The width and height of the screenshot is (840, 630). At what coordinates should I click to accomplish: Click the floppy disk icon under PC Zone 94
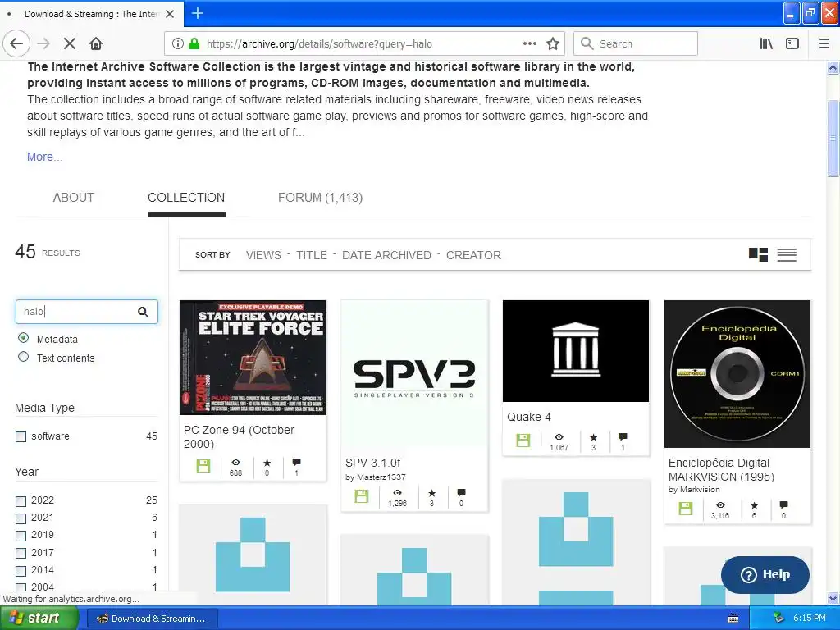pos(203,466)
